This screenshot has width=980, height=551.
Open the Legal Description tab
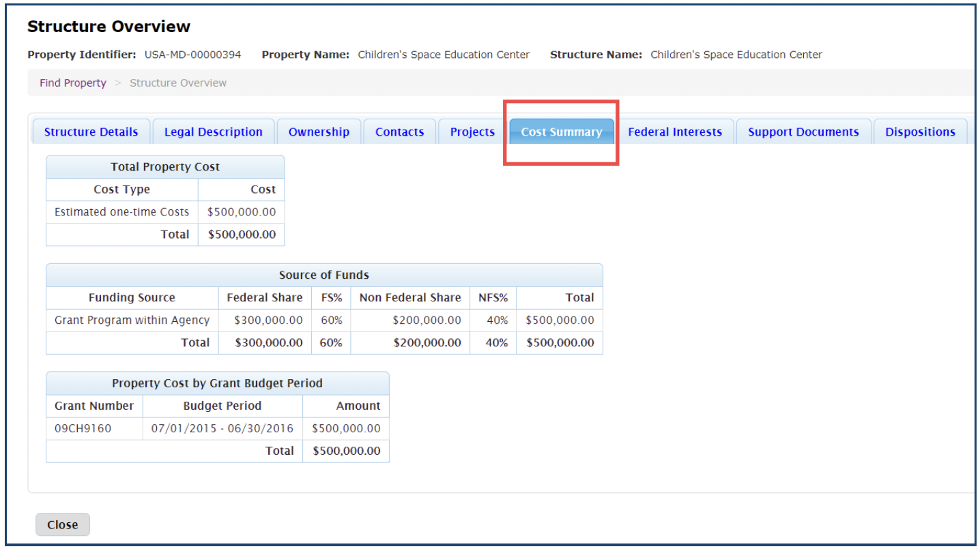coord(213,132)
